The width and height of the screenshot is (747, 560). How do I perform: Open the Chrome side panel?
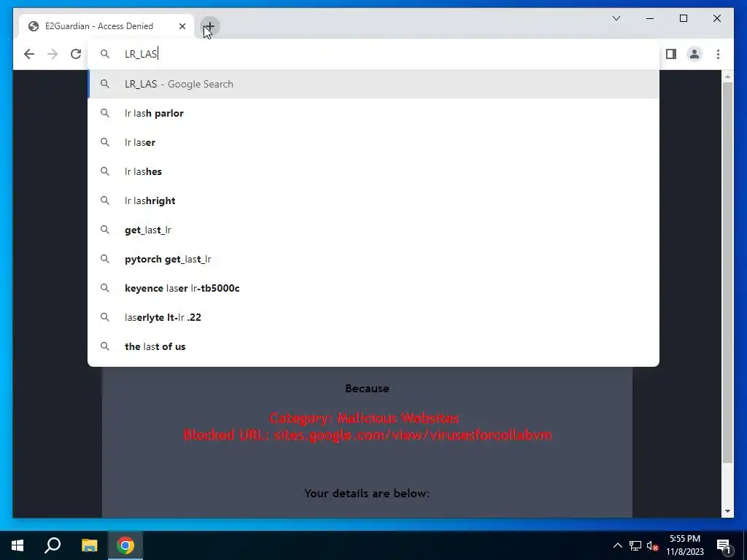coord(671,54)
